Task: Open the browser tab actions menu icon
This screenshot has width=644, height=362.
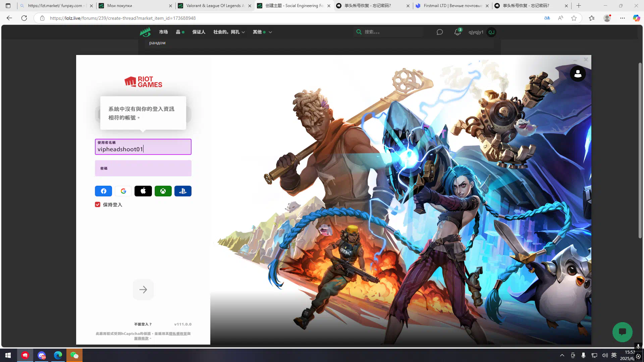Action: tap(8, 6)
